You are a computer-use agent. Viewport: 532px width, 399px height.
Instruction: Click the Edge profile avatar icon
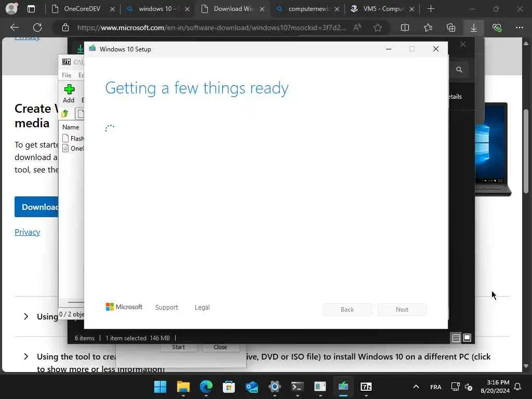tap(11, 8)
